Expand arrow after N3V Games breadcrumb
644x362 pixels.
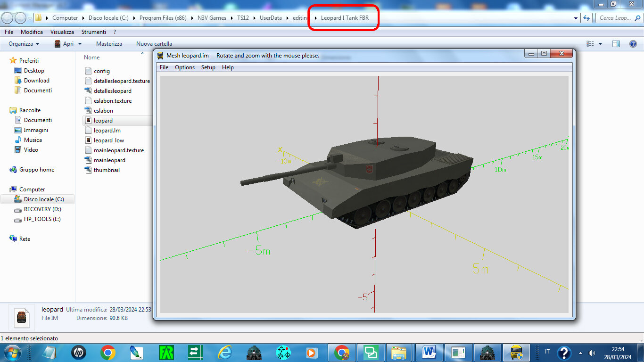(x=231, y=18)
